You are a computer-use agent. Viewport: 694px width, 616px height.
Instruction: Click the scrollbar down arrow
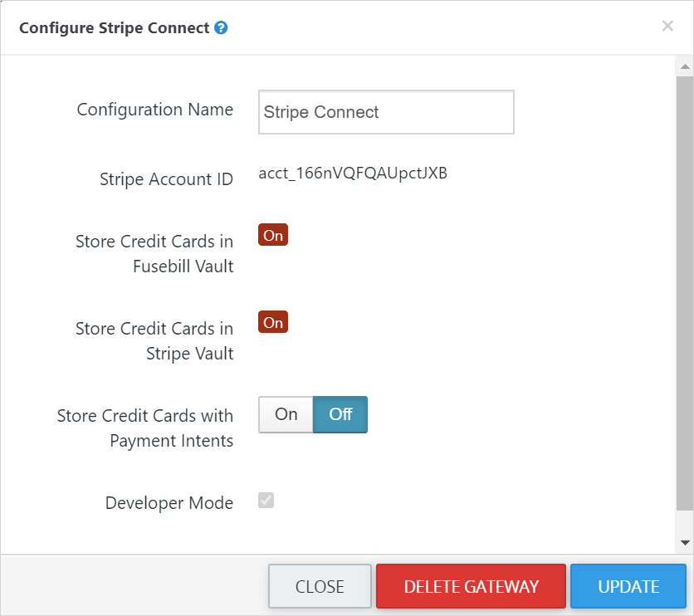tap(685, 543)
